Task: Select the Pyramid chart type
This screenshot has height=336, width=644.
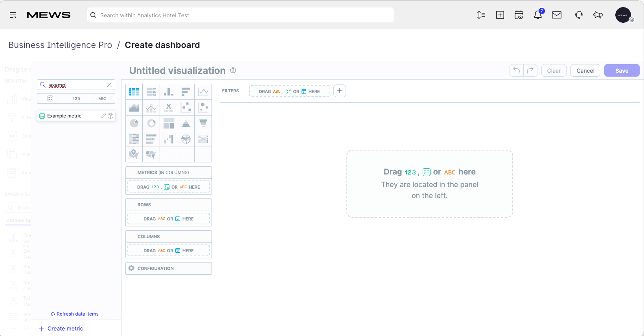Action: 186,123
